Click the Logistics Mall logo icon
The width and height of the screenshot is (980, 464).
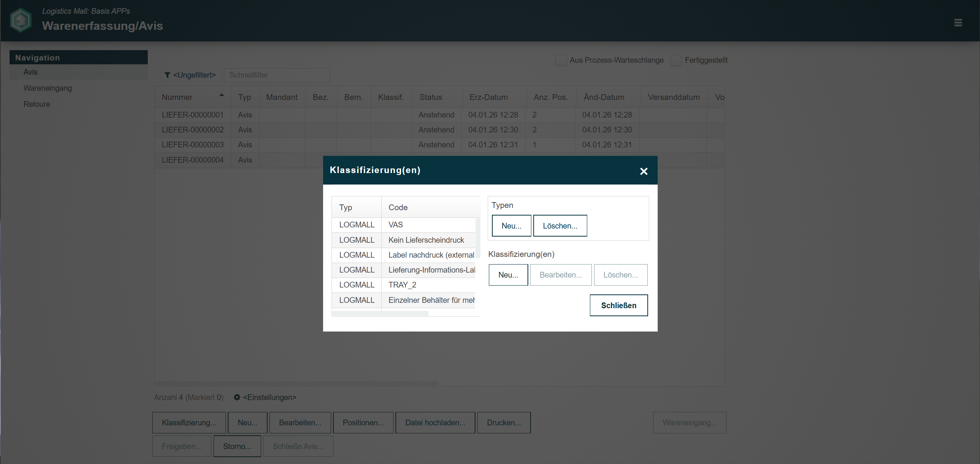pos(21,20)
